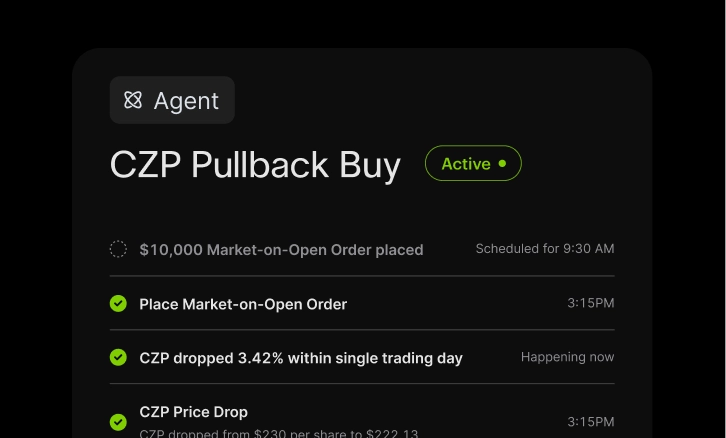Viewport: 726px width, 438px height.
Task: Expand the CZP Price Drop step
Action: 193,412
